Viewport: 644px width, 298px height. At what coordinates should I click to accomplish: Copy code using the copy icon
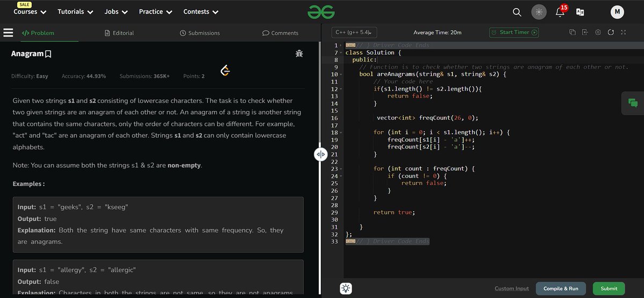click(x=572, y=32)
